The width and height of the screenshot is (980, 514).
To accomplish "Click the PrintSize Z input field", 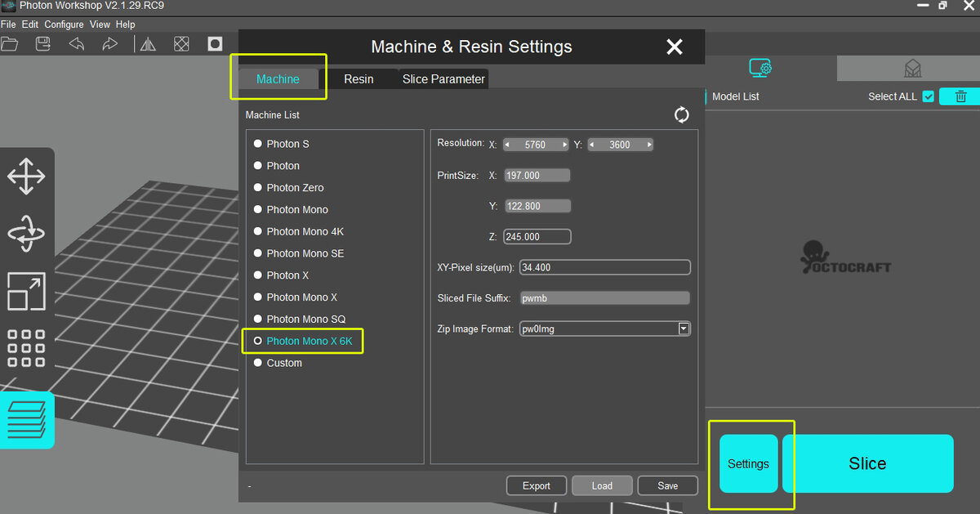I will point(537,237).
